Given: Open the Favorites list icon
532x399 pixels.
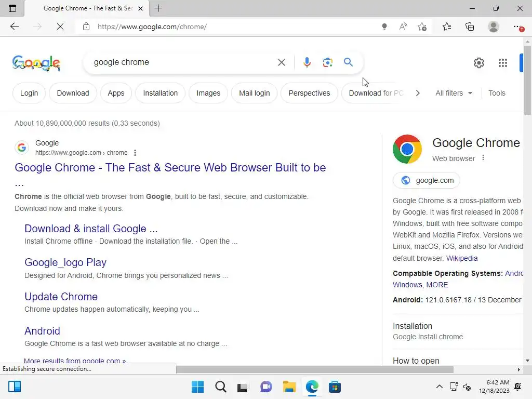Looking at the screenshot, I should pyautogui.click(x=447, y=26).
